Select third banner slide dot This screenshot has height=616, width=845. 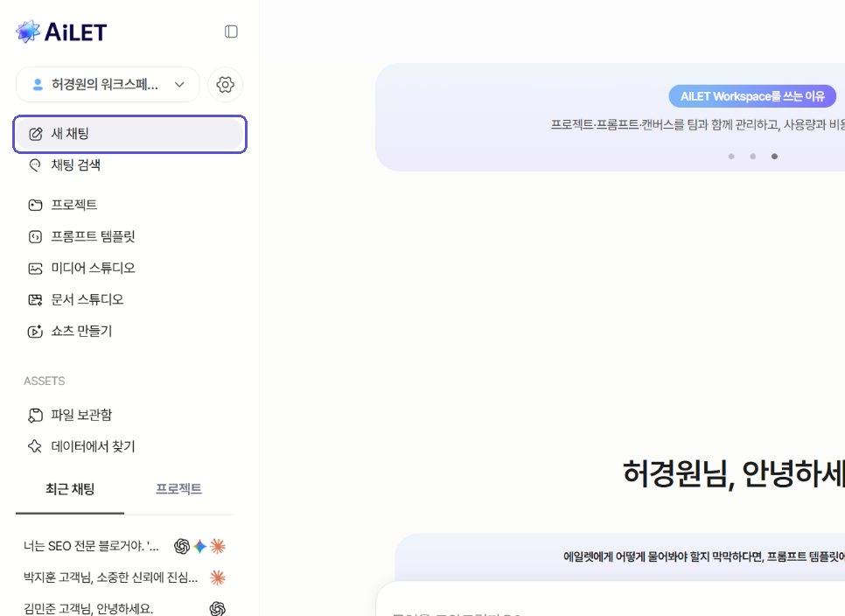point(774,157)
